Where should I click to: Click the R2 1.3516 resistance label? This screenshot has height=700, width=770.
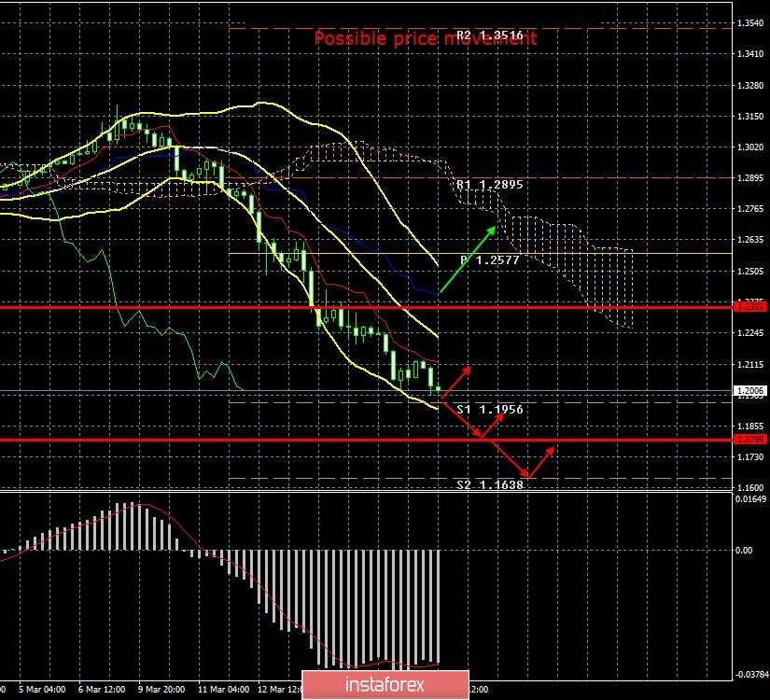pyautogui.click(x=490, y=35)
